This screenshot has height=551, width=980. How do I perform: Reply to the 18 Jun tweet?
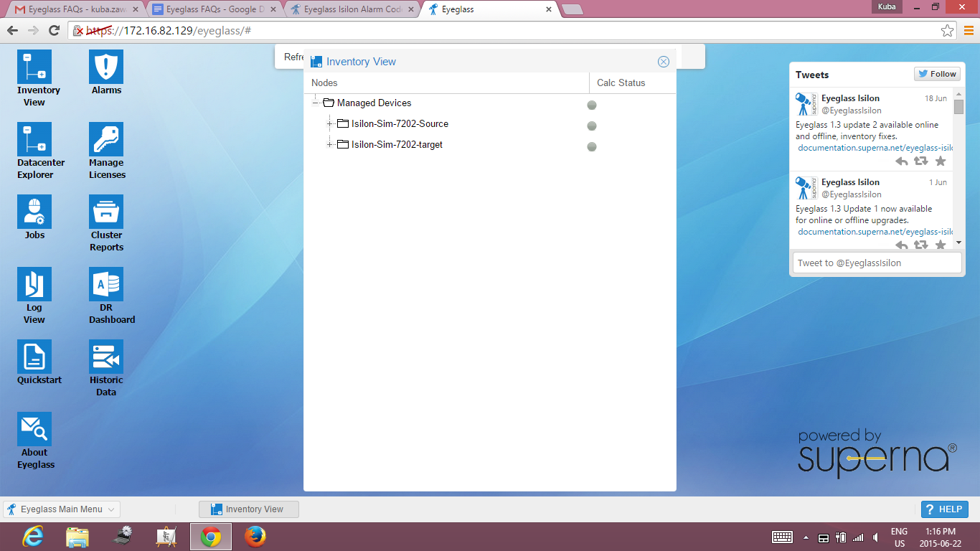(x=902, y=161)
